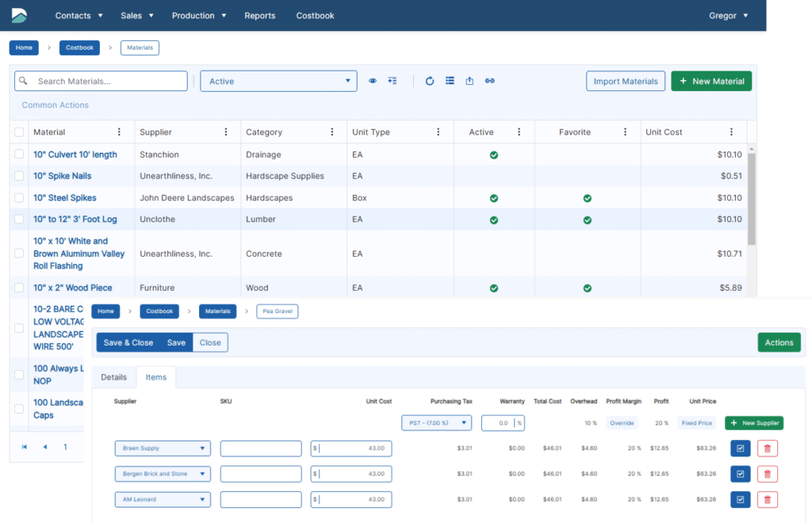Image resolution: width=812 pixels, height=523 pixels.
Task: Expand the PST purchasing tax dropdown
Action: (x=436, y=423)
